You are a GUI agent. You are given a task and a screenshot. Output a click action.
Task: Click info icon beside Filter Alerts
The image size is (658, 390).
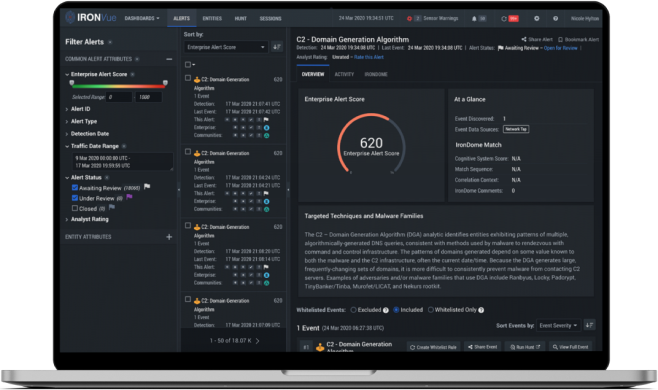click(x=110, y=42)
